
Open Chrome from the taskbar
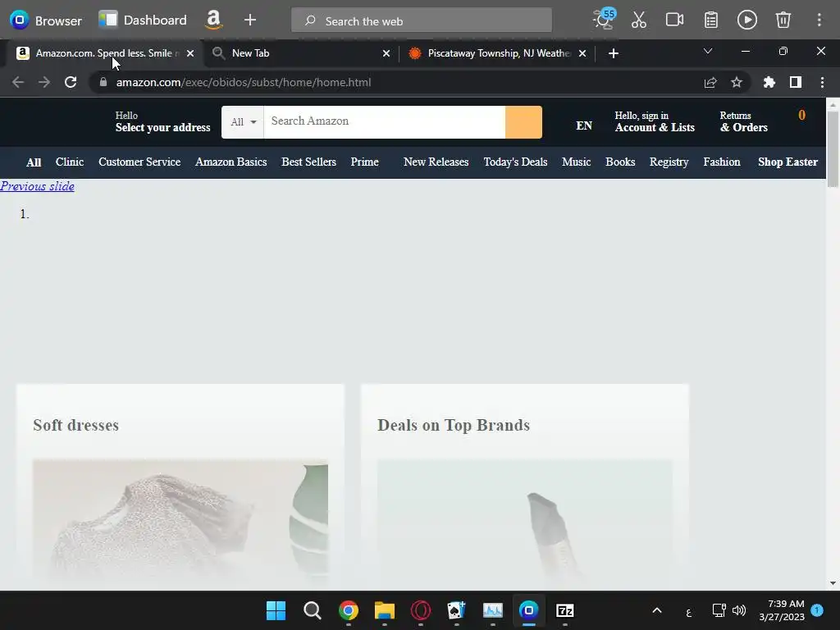pyautogui.click(x=348, y=610)
